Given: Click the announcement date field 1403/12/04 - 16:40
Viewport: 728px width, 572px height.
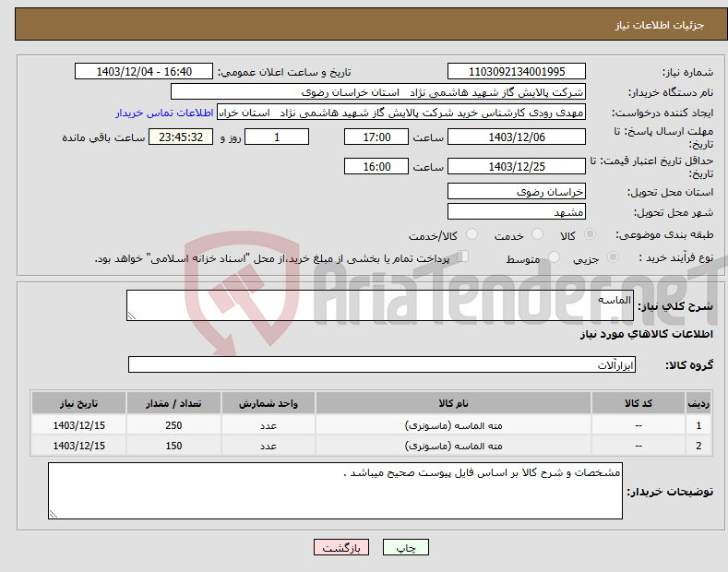Looking at the screenshot, I should click(x=144, y=72).
